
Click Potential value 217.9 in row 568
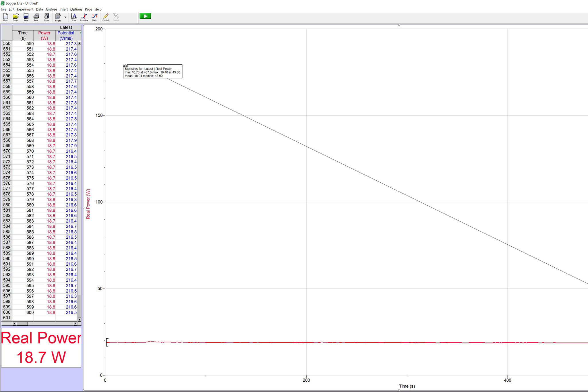tap(71, 140)
